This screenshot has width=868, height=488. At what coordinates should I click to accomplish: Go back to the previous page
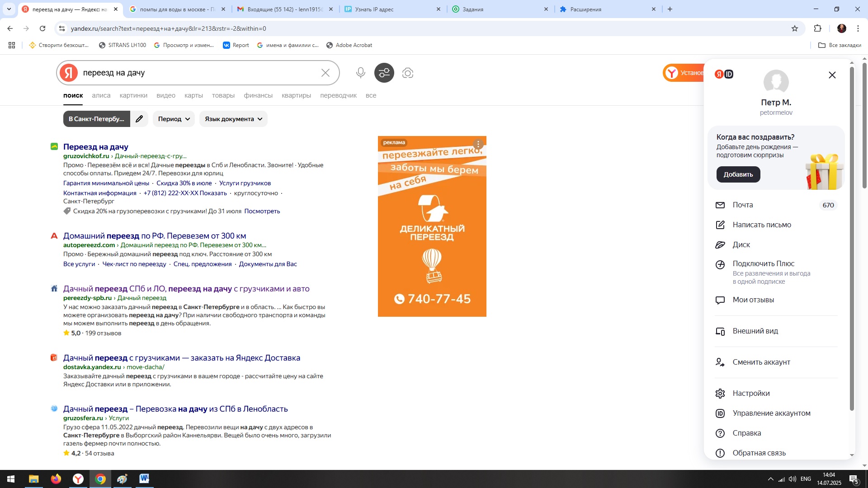click(x=10, y=28)
